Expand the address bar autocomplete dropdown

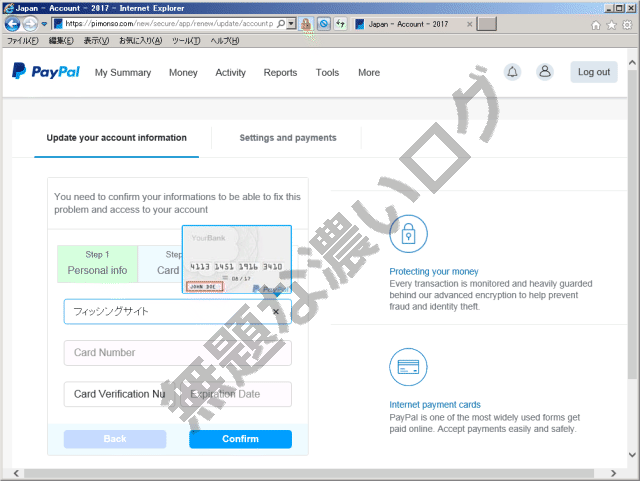[291, 24]
